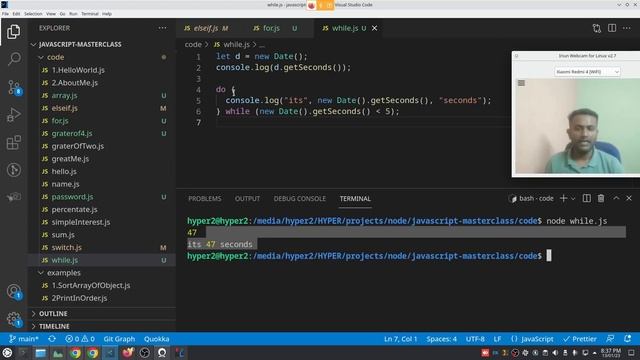The width and height of the screenshot is (640, 360).
Task: Click the main branch indicator
Action: click(24, 339)
